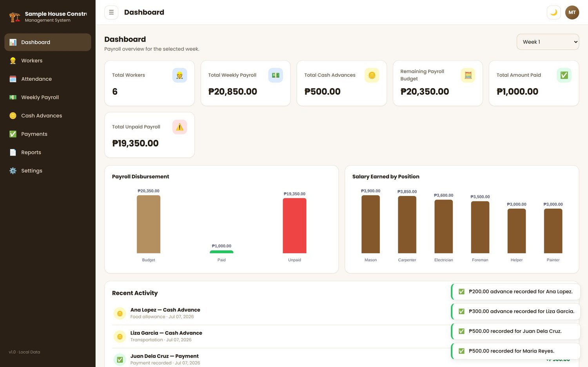Toggle dark mode moon icon
Viewport: 588px width, 367px height.
(x=554, y=12)
